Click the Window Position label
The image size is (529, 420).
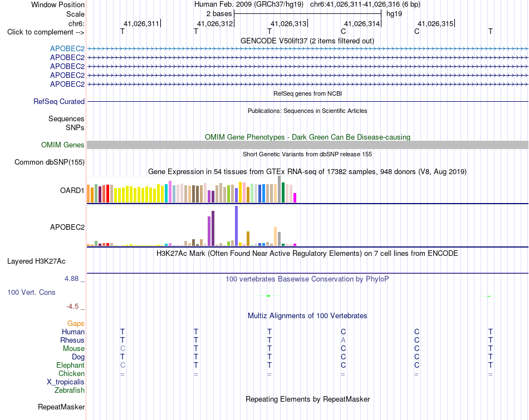point(58,4)
